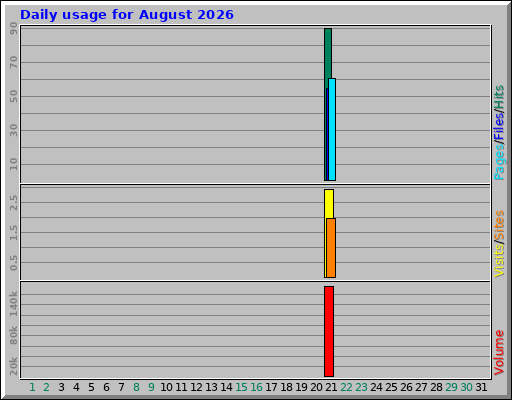The height and width of the screenshot is (400, 512).
Task: Click day label 20 on x-axis
Action: [x=316, y=387]
